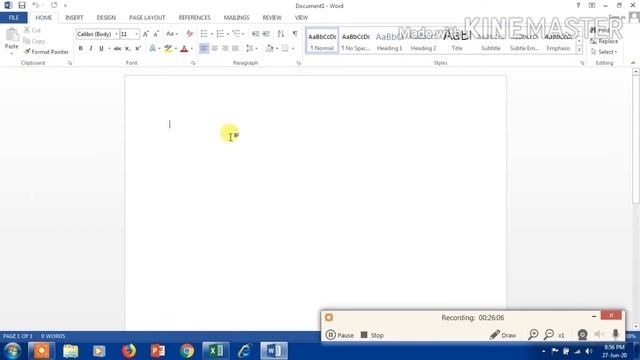Viewport: 640px width, 360px height.
Task: Activate Format Painter
Action: pos(46,52)
